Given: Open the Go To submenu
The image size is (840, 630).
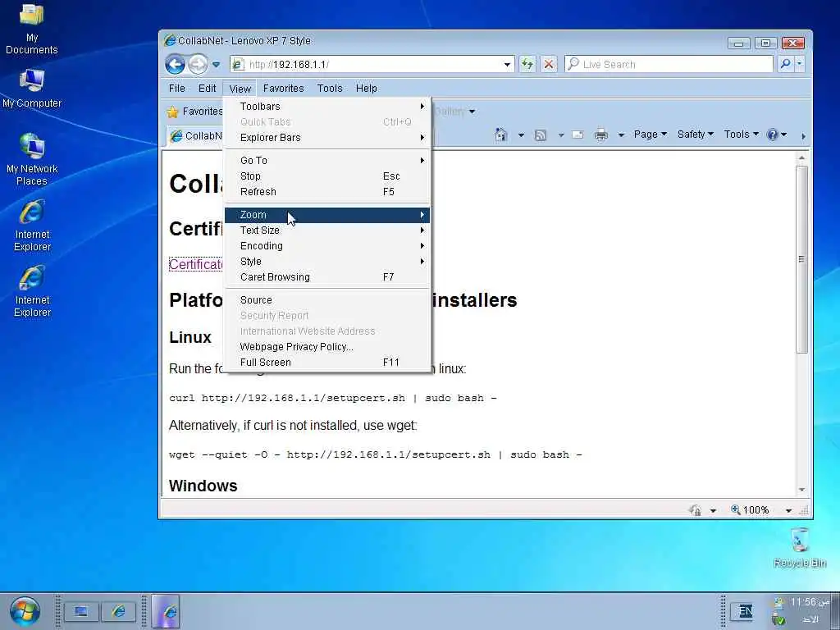Looking at the screenshot, I should (x=327, y=161).
